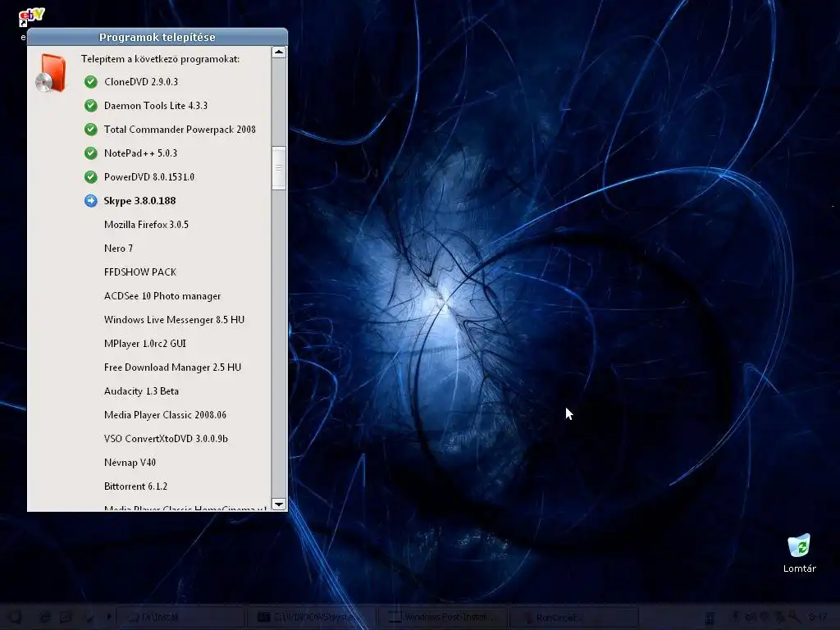Select Total Commander Powerpack 2008 entry
The image size is (840, 630).
[180, 129]
